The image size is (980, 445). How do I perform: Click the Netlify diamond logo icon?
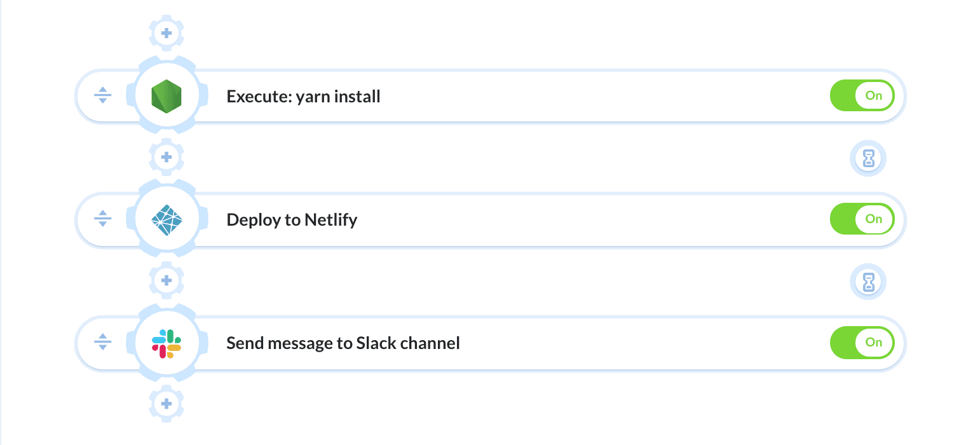click(x=167, y=220)
